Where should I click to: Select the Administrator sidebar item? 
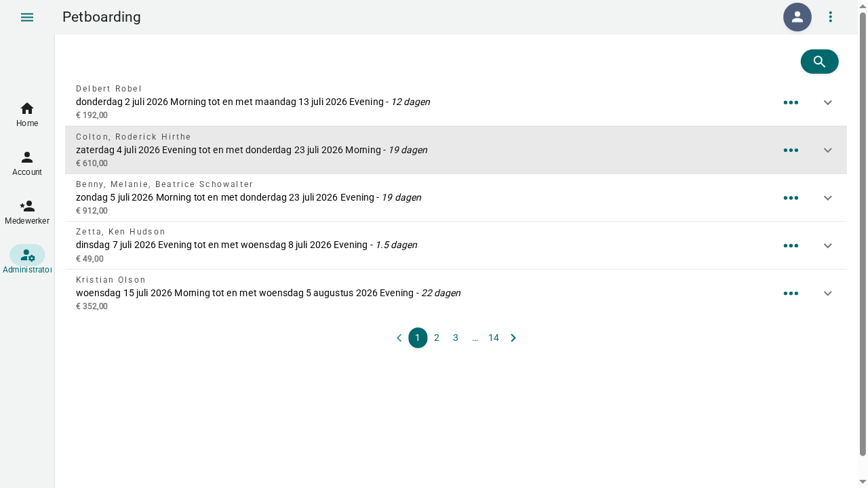[27, 260]
